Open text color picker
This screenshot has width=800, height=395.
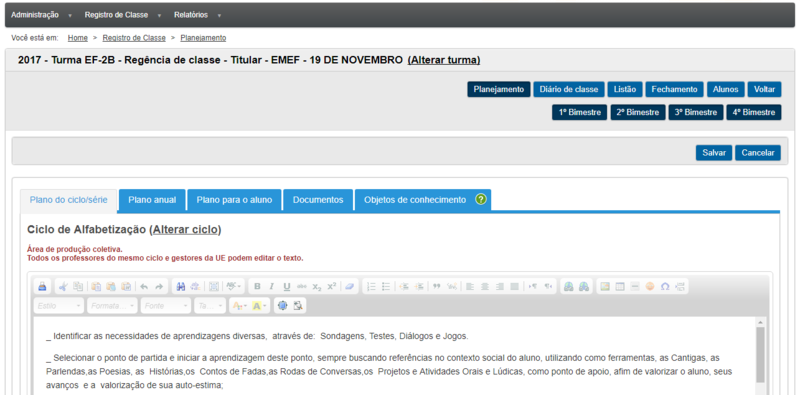pos(239,306)
